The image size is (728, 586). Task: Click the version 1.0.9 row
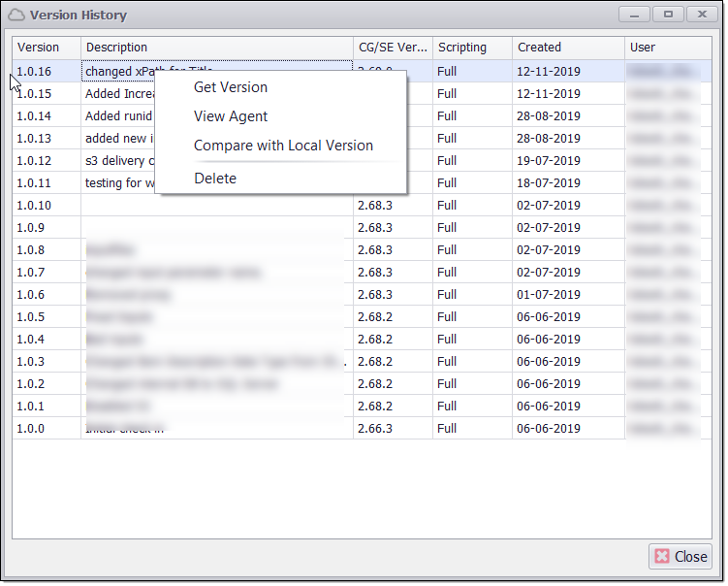(x=31, y=228)
